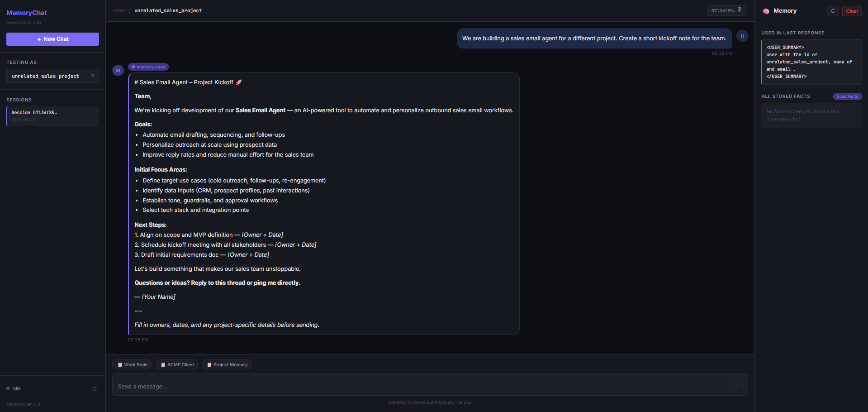868x412 pixels.
Task: Click the pink brain Memory icon
Action: point(766,11)
